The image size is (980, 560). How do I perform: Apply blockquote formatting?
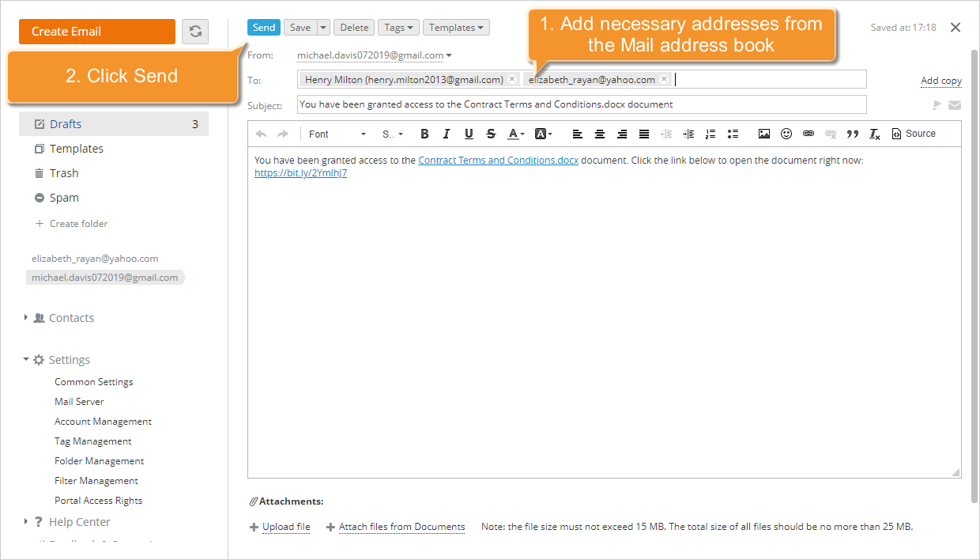click(853, 134)
